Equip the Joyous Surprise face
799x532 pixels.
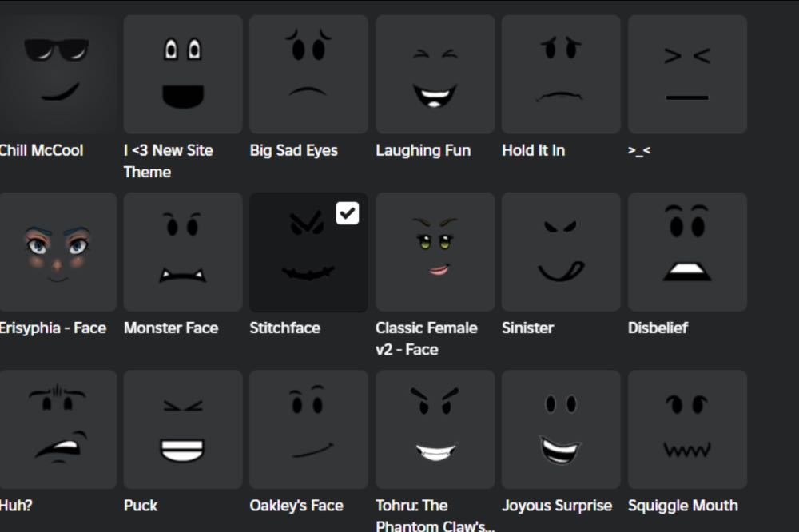tap(561, 430)
